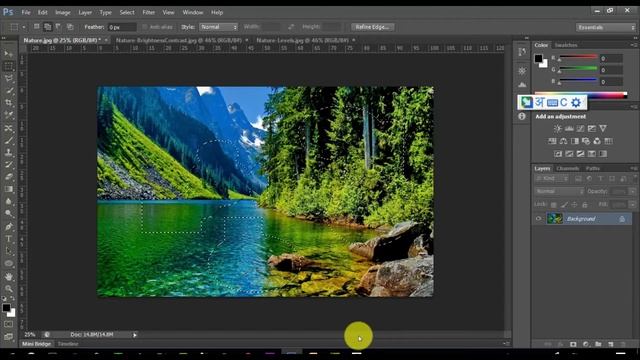Image resolution: width=640 pixels, height=360 pixels.
Task: Open the layer Kind filter dropdown
Action: point(551,178)
